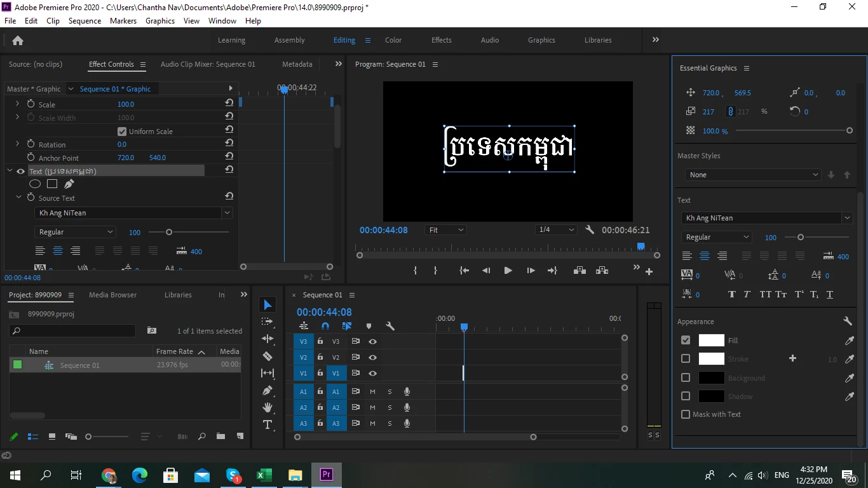This screenshot has height=488, width=868.
Task: Click the Sequence 01 item in the project
Action: (79, 365)
